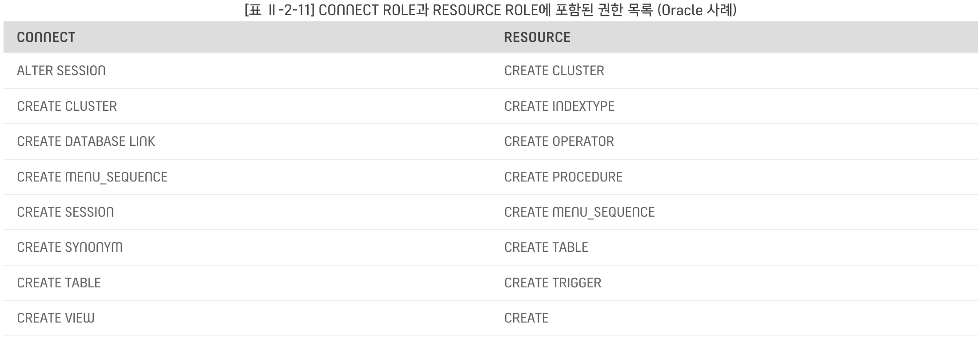Image resolution: width=980 pixels, height=339 pixels.
Task: Click CREATE MENU_SEQUENCE under CONNECT
Action: (x=92, y=177)
